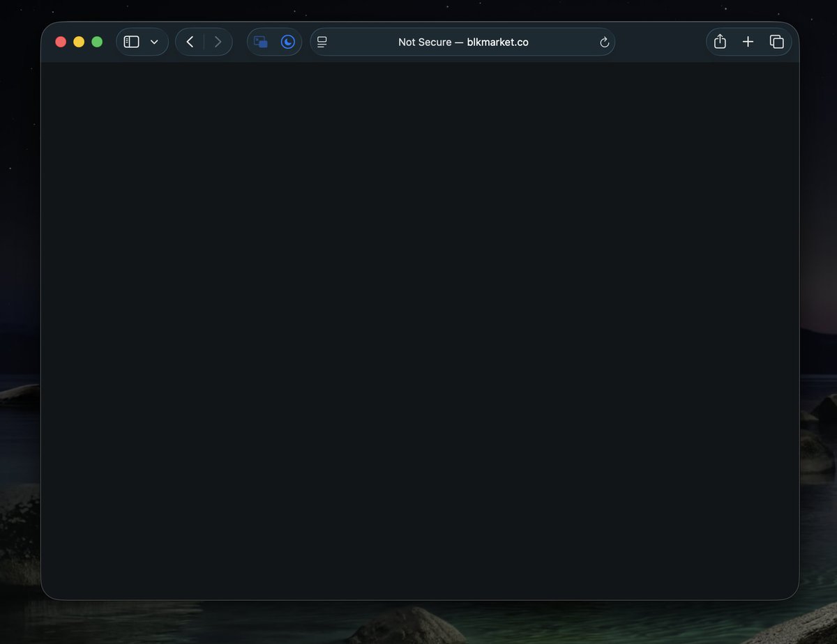837x644 pixels.
Task: Select the blkmarket.co address field
Action: (463, 42)
